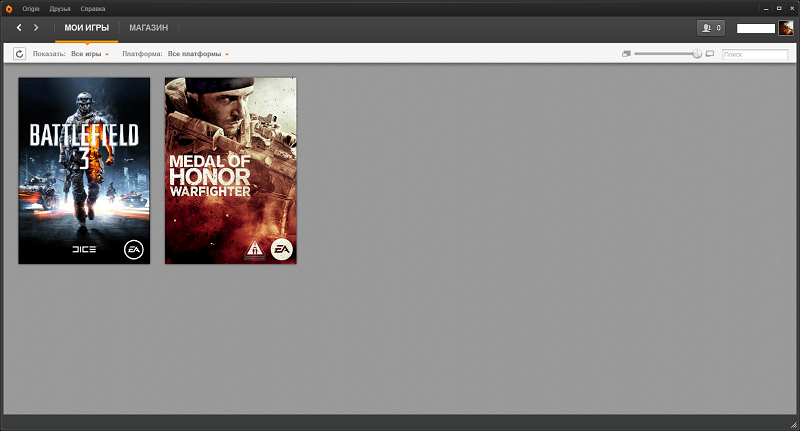The image size is (800, 431).
Task: Click the Origin logo icon
Action: (9, 9)
